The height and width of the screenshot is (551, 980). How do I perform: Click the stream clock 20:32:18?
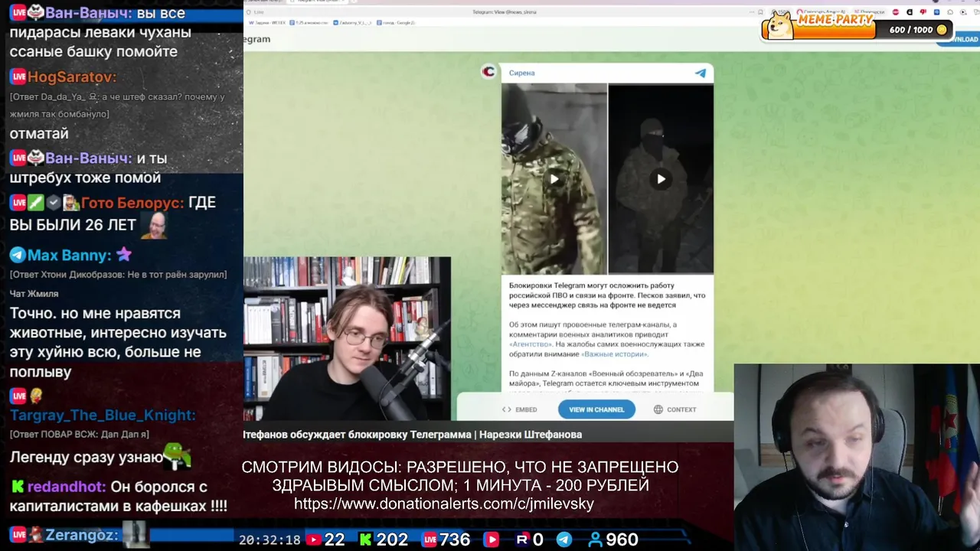269,540
